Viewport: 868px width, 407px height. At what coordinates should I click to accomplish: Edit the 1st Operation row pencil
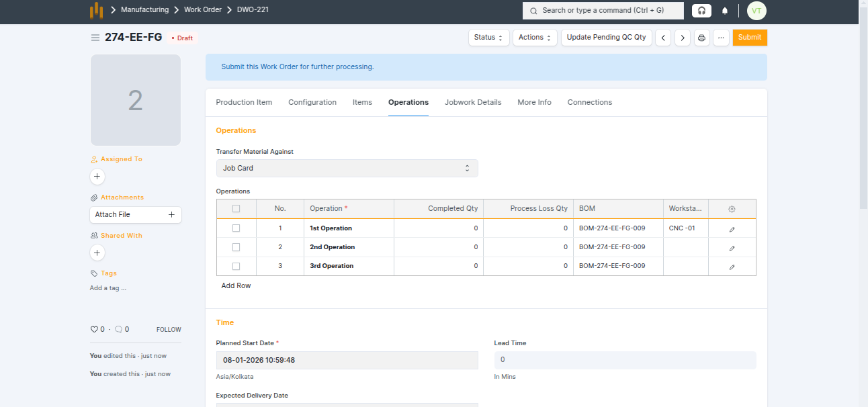point(732,228)
